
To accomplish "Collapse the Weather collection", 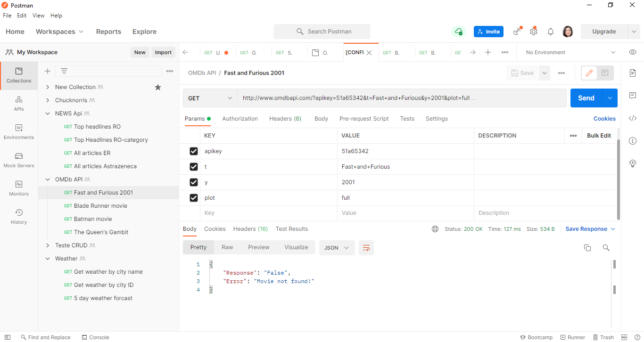I will (48, 259).
